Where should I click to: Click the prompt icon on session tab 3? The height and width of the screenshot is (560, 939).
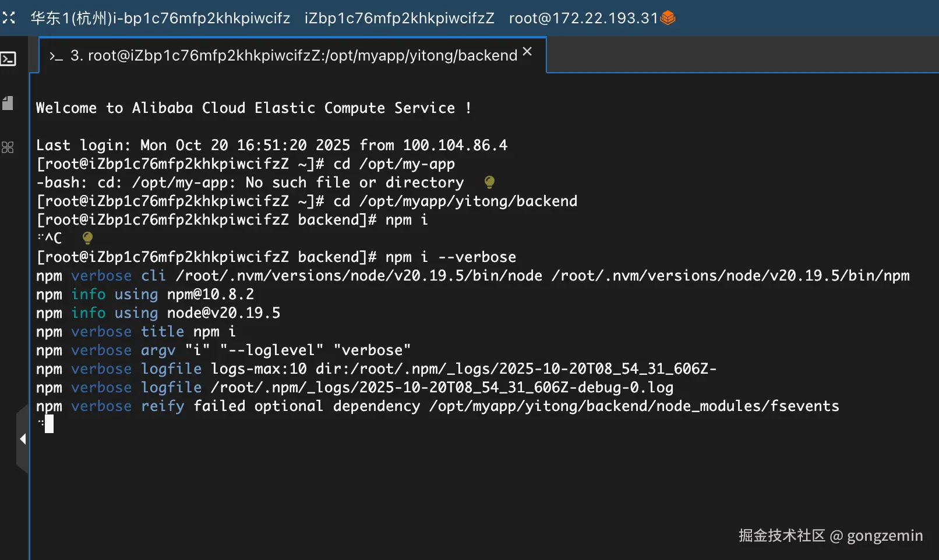tap(56, 56)
